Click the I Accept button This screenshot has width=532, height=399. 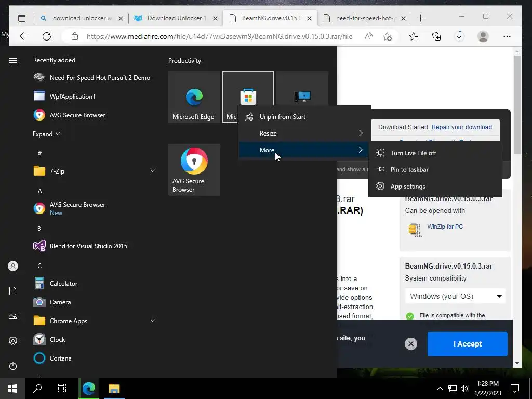click(x=468, y=344)
